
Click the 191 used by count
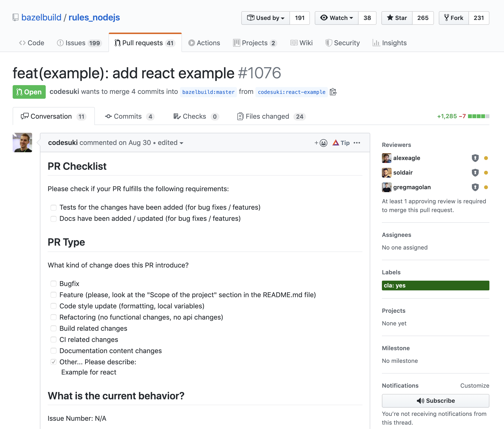(x=300, y=18)
